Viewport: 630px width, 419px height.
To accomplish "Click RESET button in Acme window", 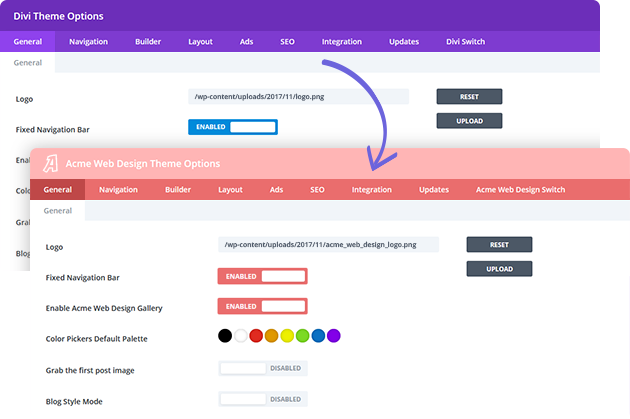I will 499,244.
